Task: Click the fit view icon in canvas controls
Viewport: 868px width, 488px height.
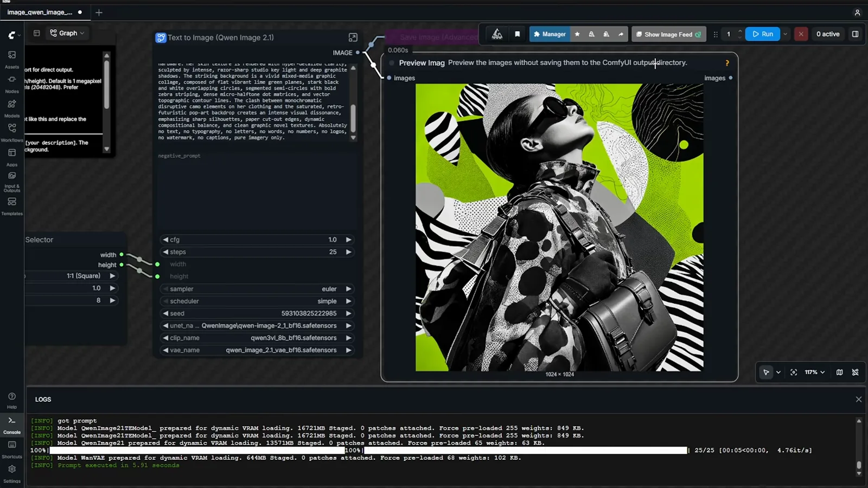Action: tap(794, 373)
